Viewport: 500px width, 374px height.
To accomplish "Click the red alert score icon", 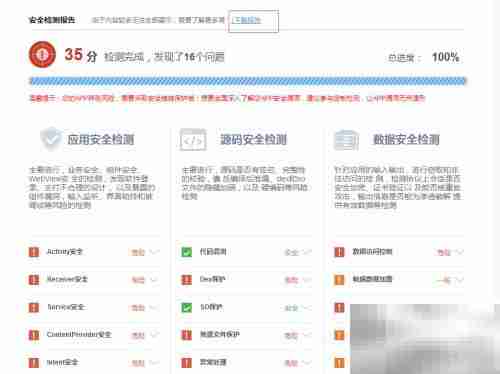I will [x=42, y=54].
